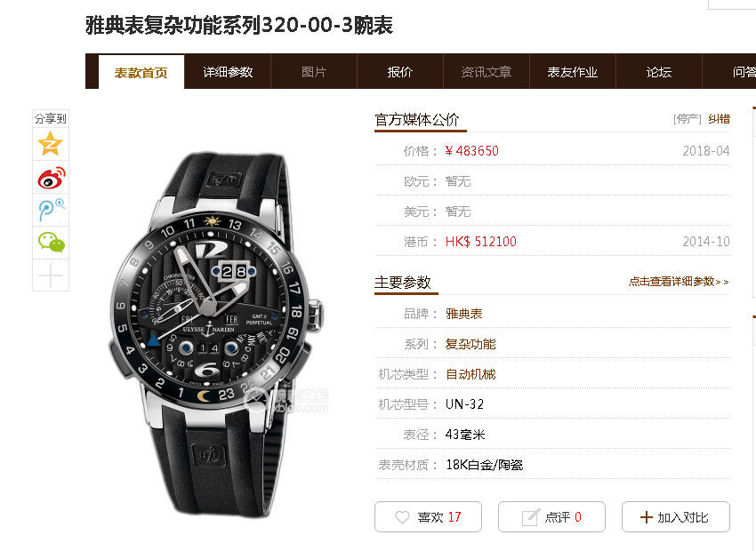
Task: Go to 报价 tab
Action: 400,72
